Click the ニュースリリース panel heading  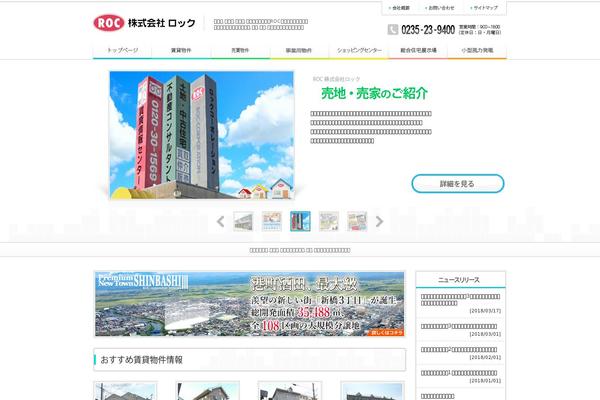[x=459, y=280]
